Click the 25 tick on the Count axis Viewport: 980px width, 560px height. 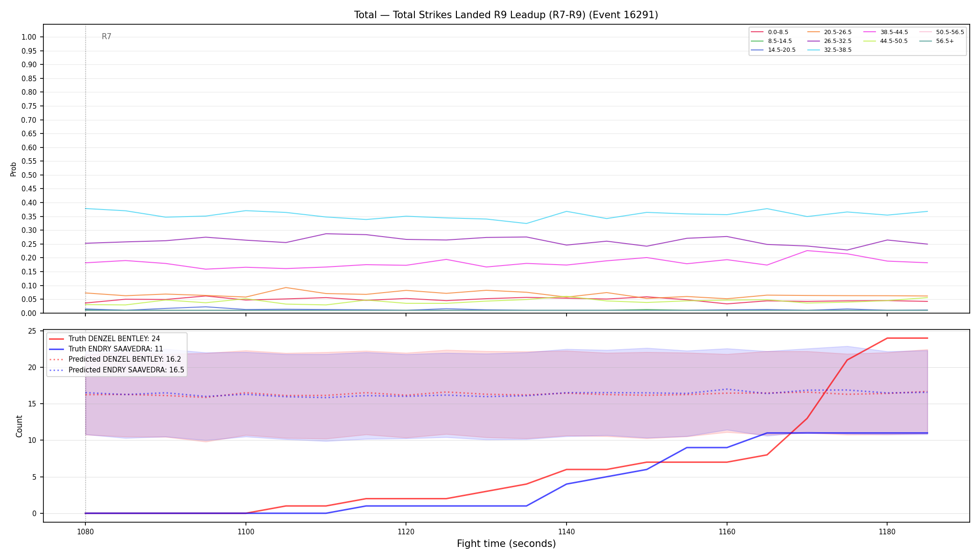click(x=32, y=331)
